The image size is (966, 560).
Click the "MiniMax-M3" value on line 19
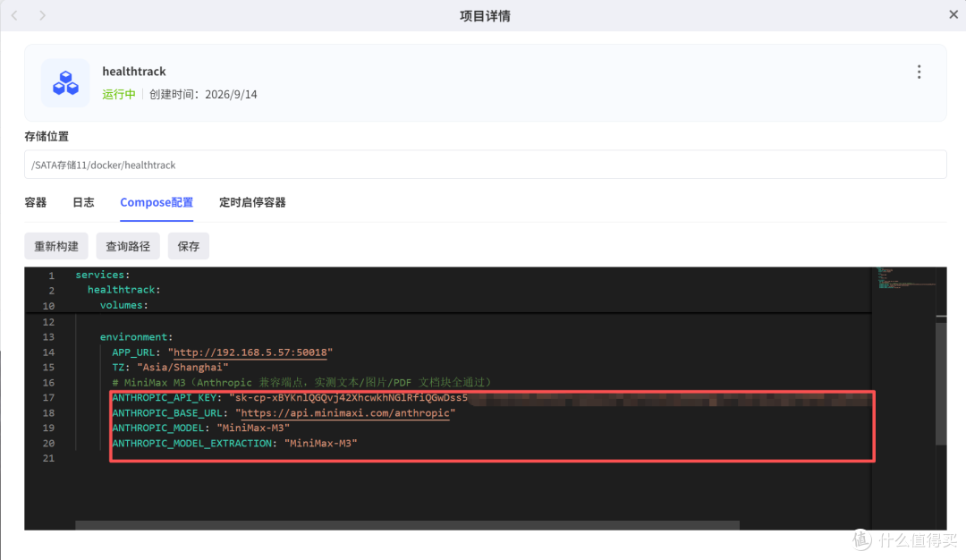[x=253, y=428]
